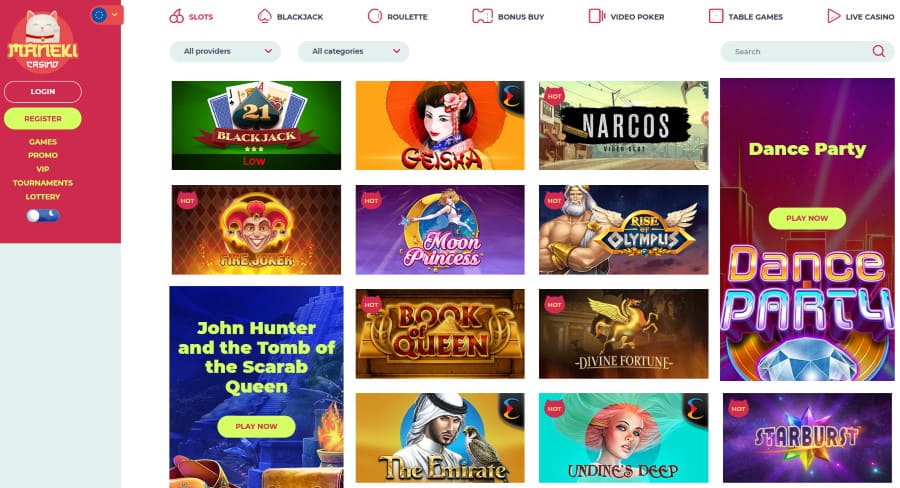Click the search magnifier icon
This screenshot has height=488, width=900.
point(878,51)
